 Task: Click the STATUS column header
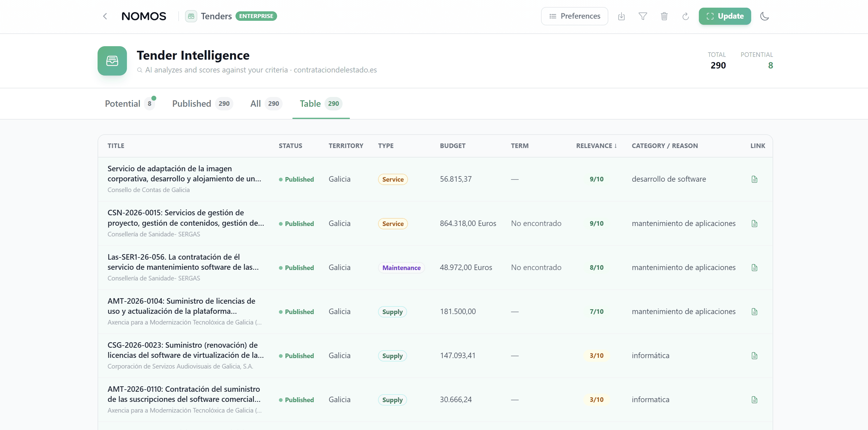(291, 146)
